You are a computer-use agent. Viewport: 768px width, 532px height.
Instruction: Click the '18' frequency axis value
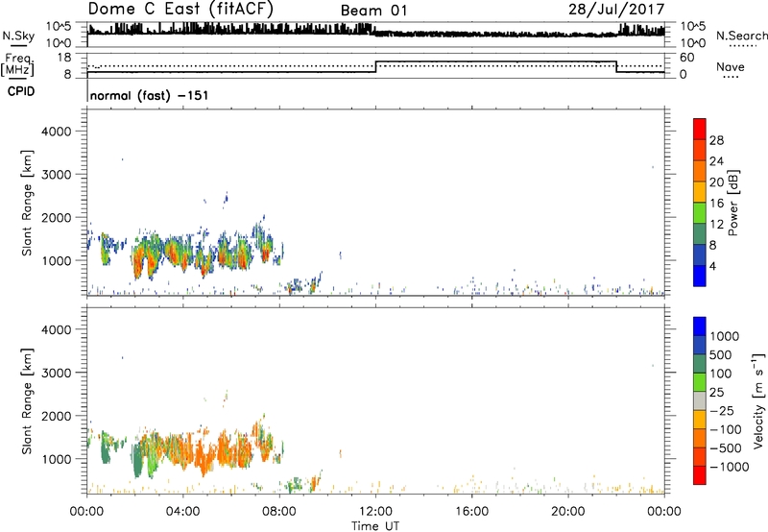(x=64, y=58)
